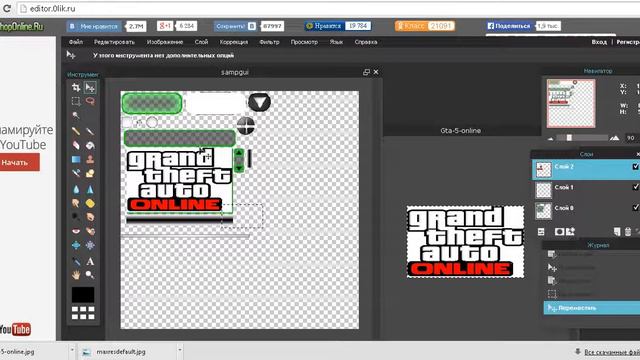The image size is (640, 360).
Task: Select the Color Replace tool
Action: tap(76, 173)
